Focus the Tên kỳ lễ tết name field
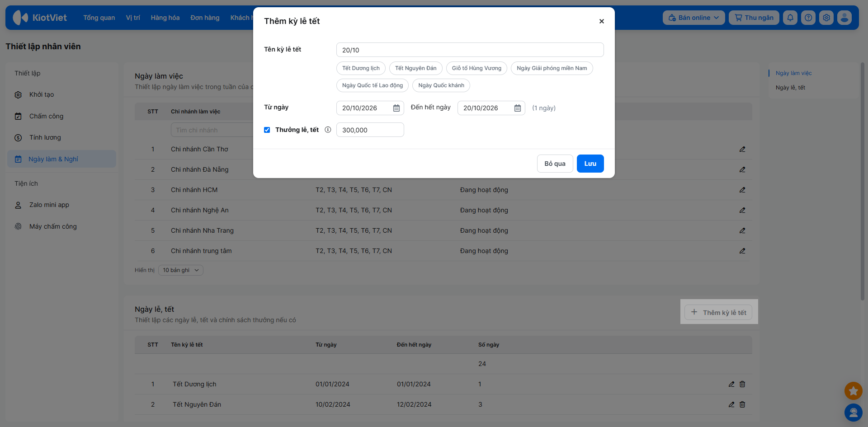This screenshot has height=427, width=868. (470, 50)
